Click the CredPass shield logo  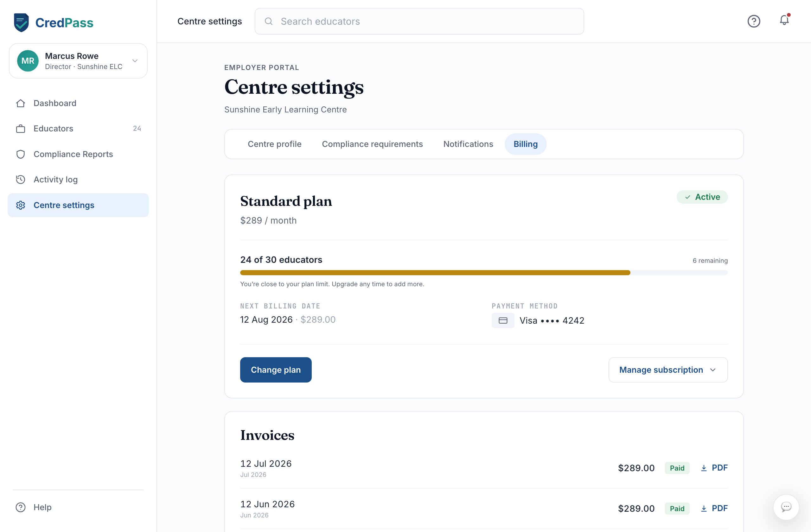[21, 22]
